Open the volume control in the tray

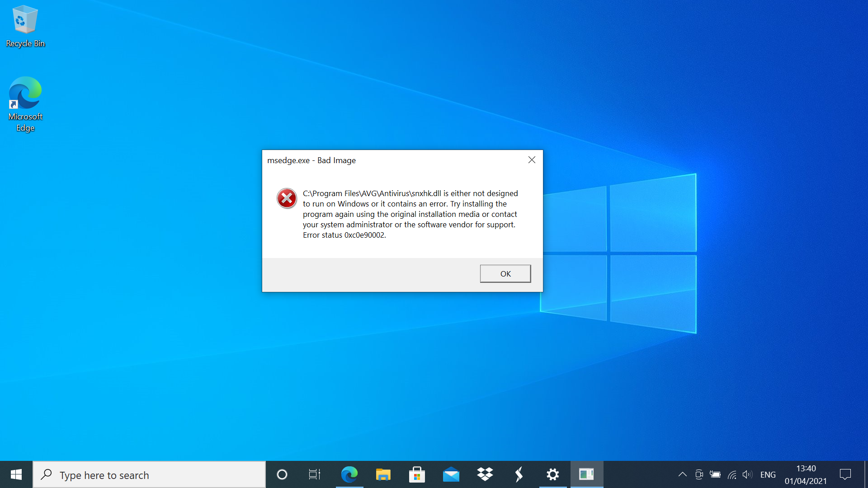pyautogui.click(x=747, y=474)
